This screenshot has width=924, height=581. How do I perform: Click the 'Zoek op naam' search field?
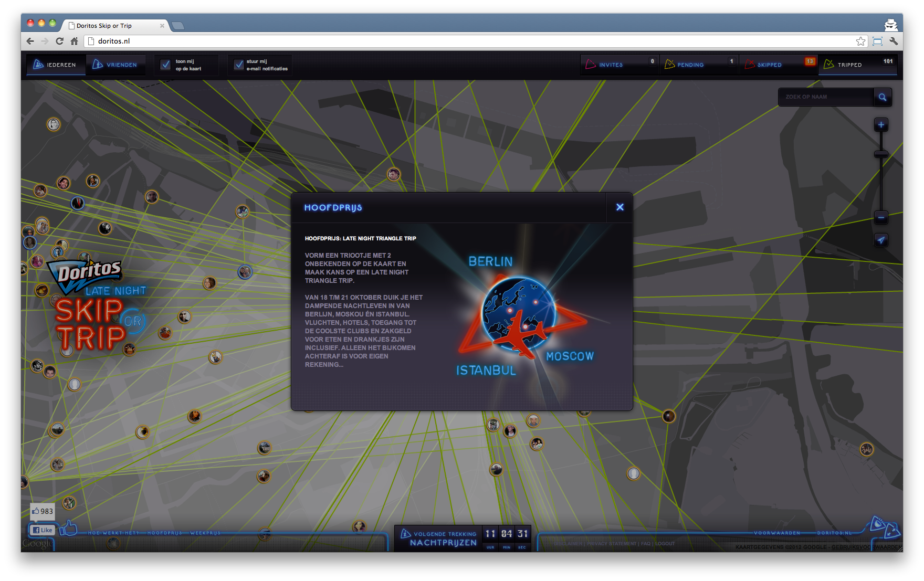click(826, 97)
